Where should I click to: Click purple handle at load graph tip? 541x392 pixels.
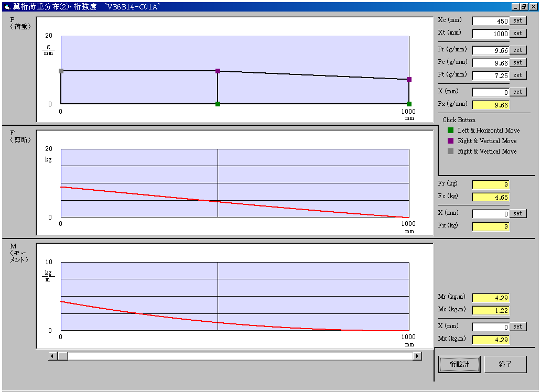click(409, 79)
